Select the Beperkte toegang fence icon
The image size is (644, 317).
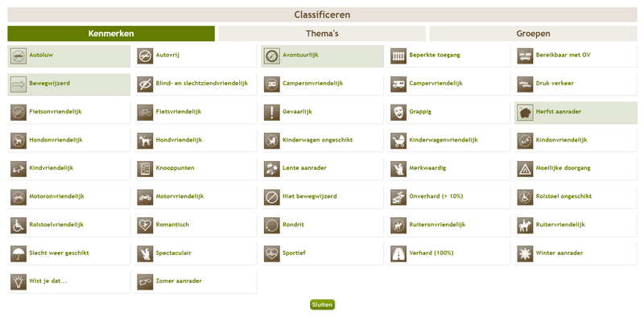[x=398, y=56]
